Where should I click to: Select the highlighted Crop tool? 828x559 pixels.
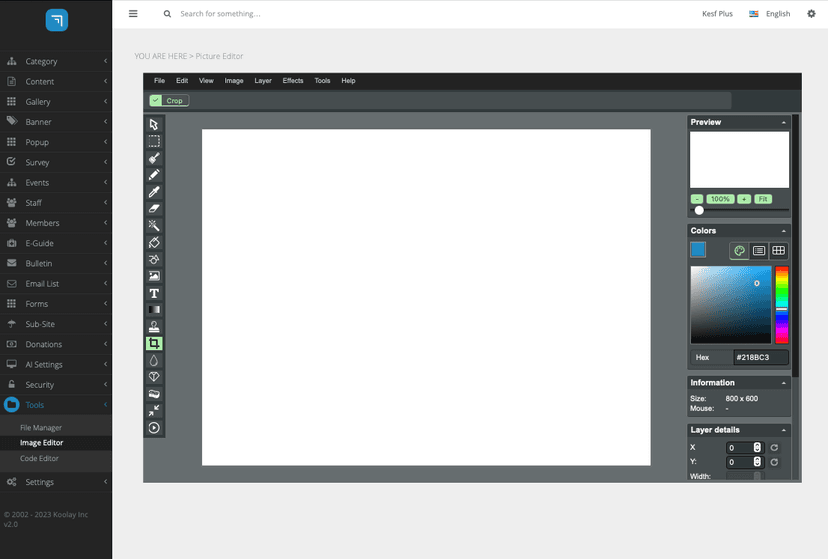154,344
